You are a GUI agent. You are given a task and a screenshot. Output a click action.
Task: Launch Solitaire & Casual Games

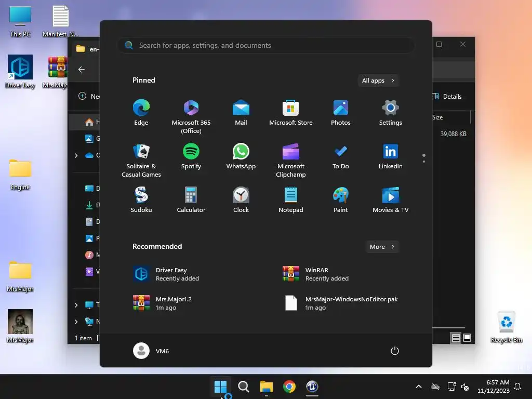pyautogui.click(x=141, y=161)
